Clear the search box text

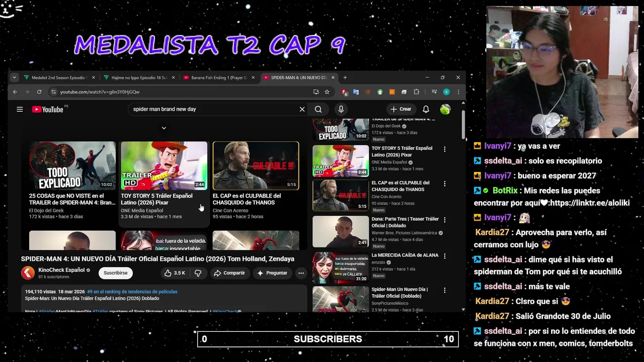[302, 109]
